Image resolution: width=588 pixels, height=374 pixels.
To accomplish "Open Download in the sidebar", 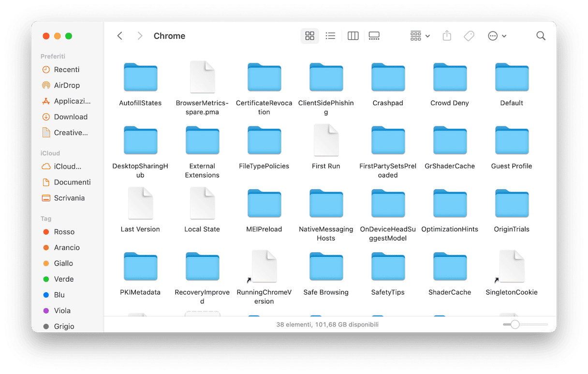I will click(x=67, y=117).
